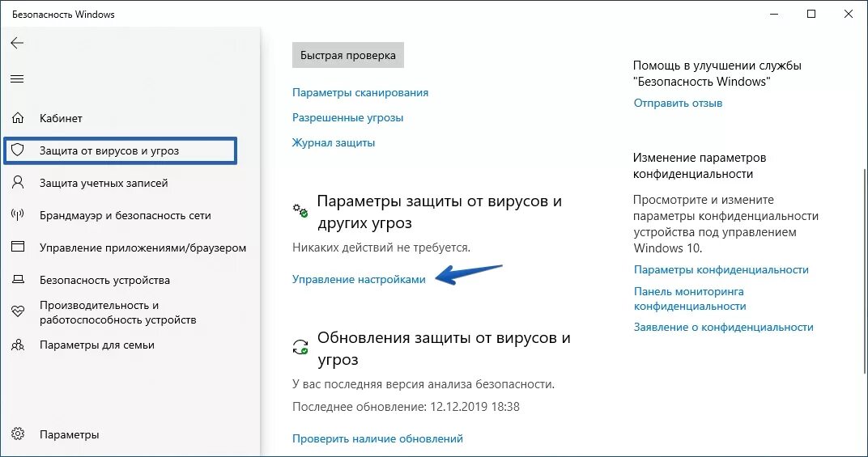Click the person icon for account protection
This screenshot has width=868, height=457.
tap(18, 183)
